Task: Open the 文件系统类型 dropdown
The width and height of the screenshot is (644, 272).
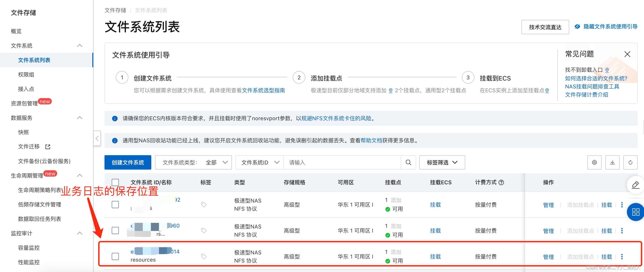Action: click(x=193, y=162)
